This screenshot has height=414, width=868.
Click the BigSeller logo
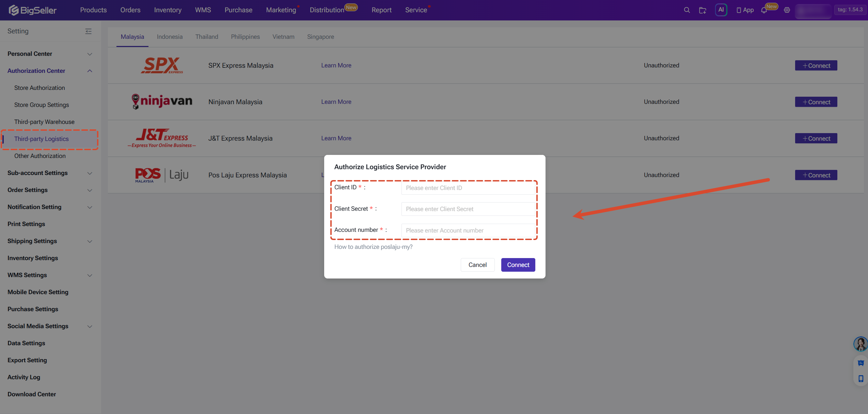[33, 10]
